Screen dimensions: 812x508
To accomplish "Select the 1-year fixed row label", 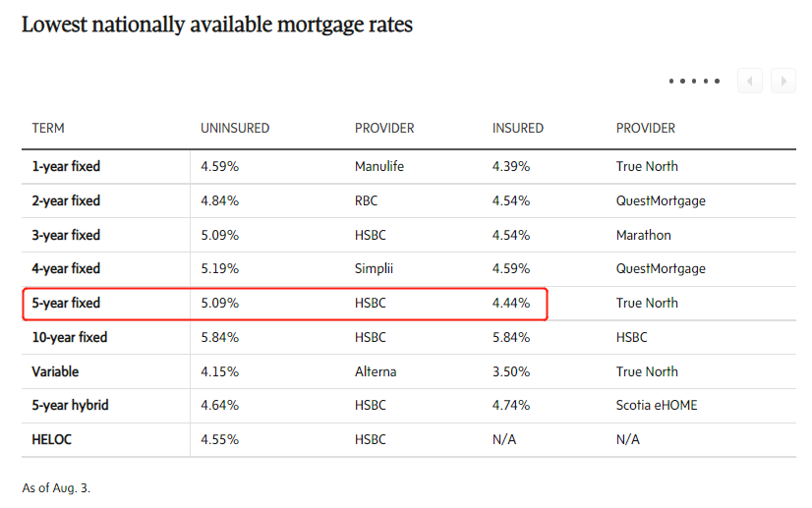I will click(x=66, y=166).
